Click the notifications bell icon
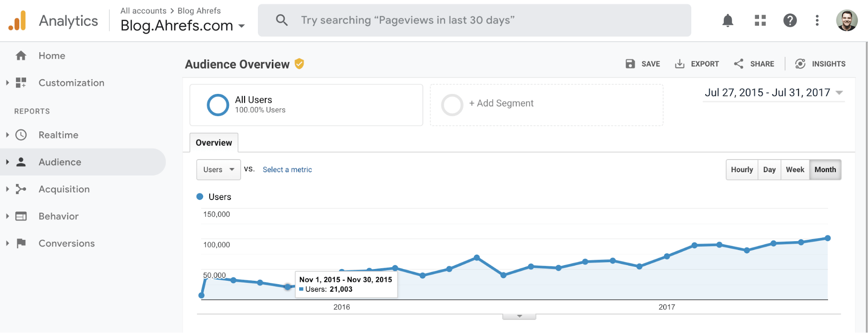The height and width of the screenshot is (333, 868). [728, 20]
